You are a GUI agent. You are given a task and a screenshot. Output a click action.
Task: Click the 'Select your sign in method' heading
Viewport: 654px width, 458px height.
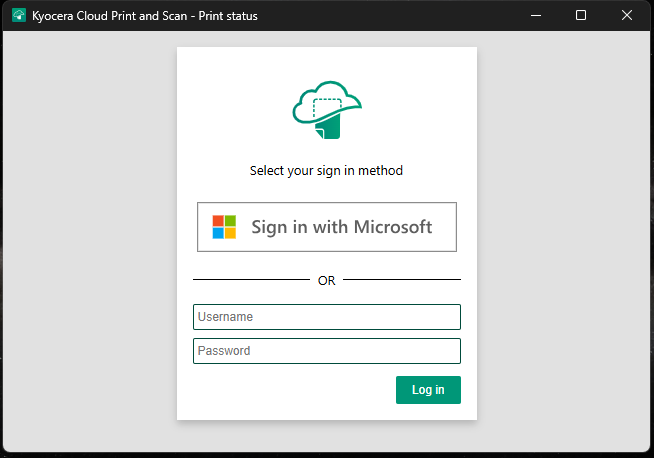tap(326, 171)
